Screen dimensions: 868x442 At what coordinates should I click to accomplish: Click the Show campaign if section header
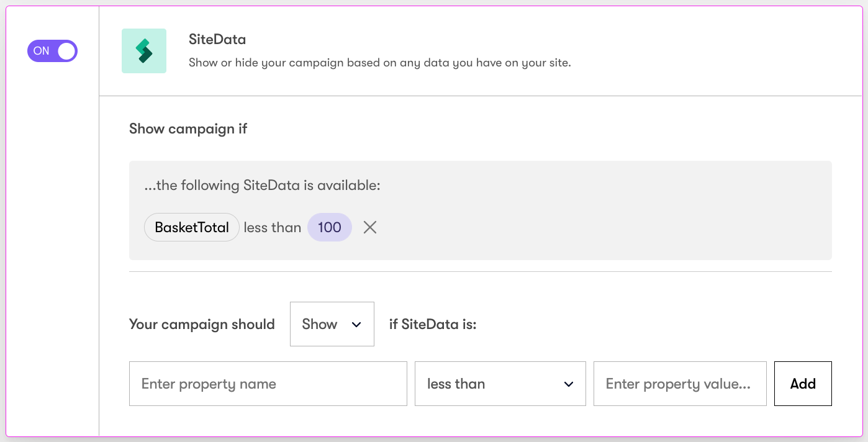[x=188, y=129]
